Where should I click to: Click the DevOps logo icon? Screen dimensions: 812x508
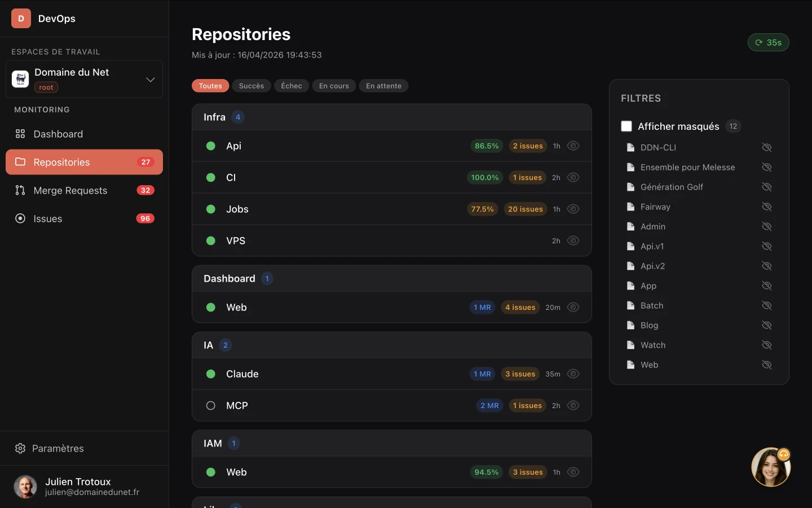(x=21, y=19)
